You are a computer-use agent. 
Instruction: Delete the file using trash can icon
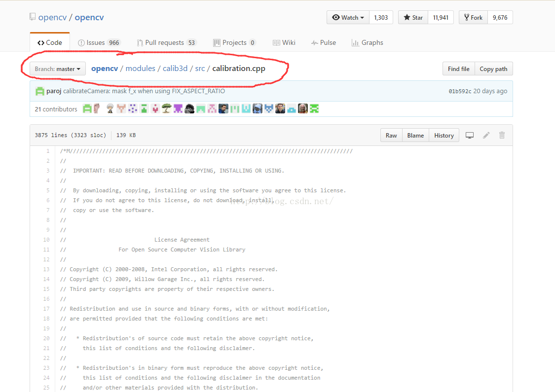tap(502, 135)
